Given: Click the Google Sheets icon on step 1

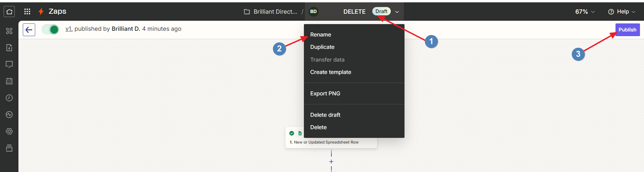Looking at the screenshot, I should coord(300,133).
